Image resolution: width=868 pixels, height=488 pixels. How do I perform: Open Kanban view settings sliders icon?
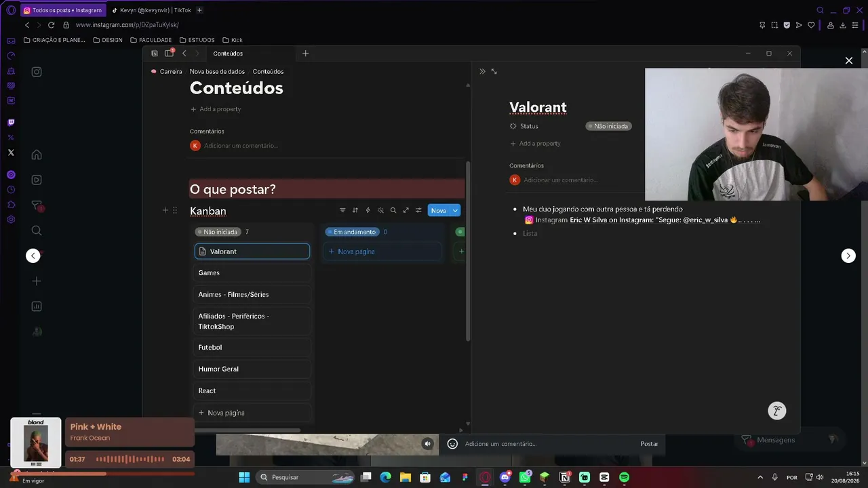(x=418, y=211)
